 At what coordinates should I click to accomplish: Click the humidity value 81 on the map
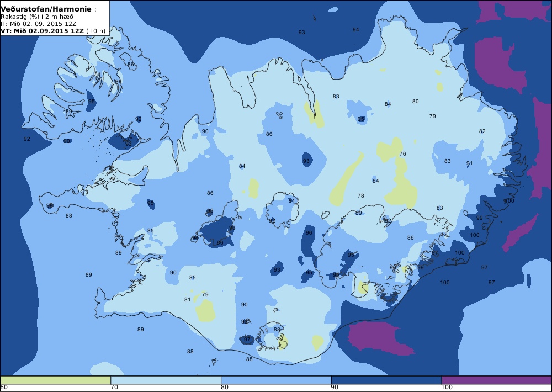(x=187, y=299)
